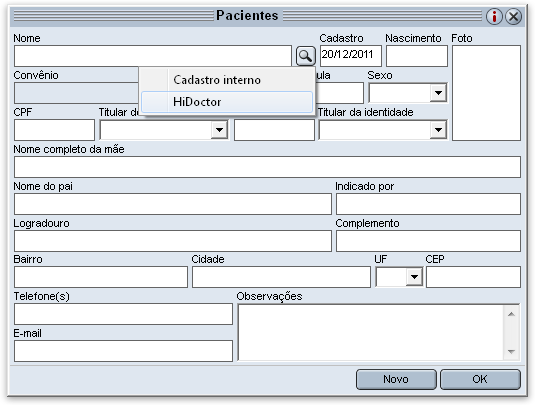Focus the Nome input field

pos(153,56)
